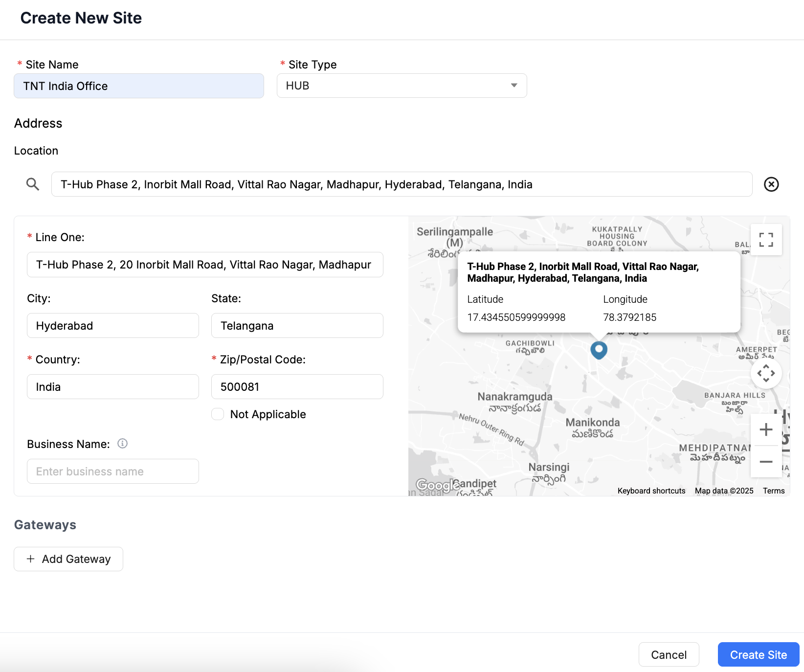Cancel the new site creation

tap(669, 654)
